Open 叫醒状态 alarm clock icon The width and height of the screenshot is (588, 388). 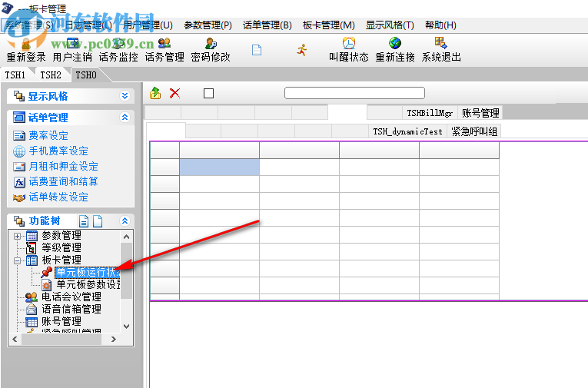[349, 44]
